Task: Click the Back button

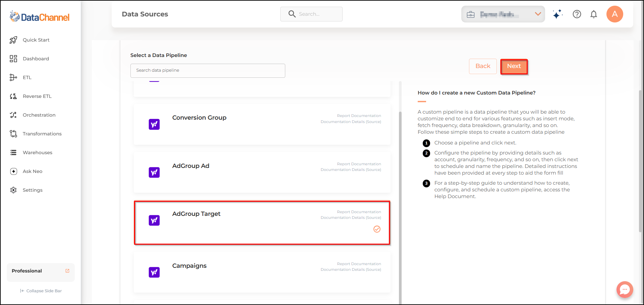Action: point(483,66)
